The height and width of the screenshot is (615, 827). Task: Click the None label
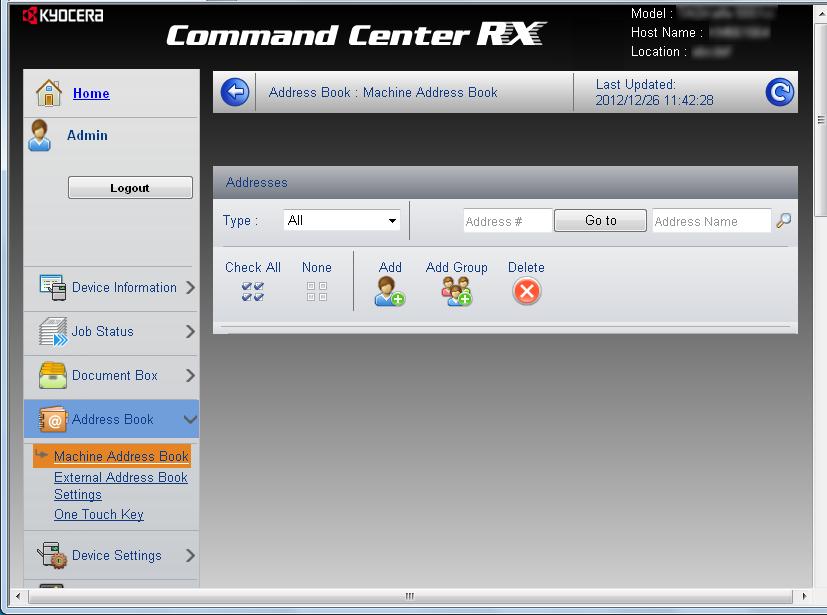[316, 267]
